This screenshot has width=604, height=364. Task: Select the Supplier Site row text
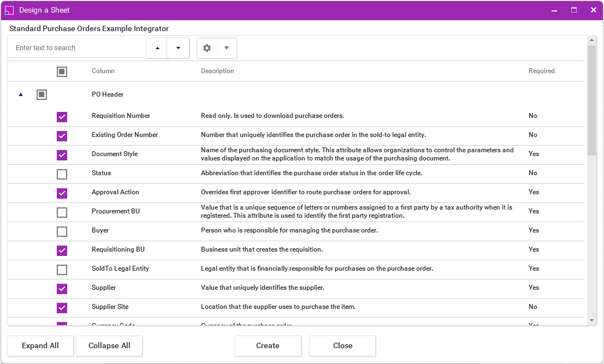(x=110, y=307)
